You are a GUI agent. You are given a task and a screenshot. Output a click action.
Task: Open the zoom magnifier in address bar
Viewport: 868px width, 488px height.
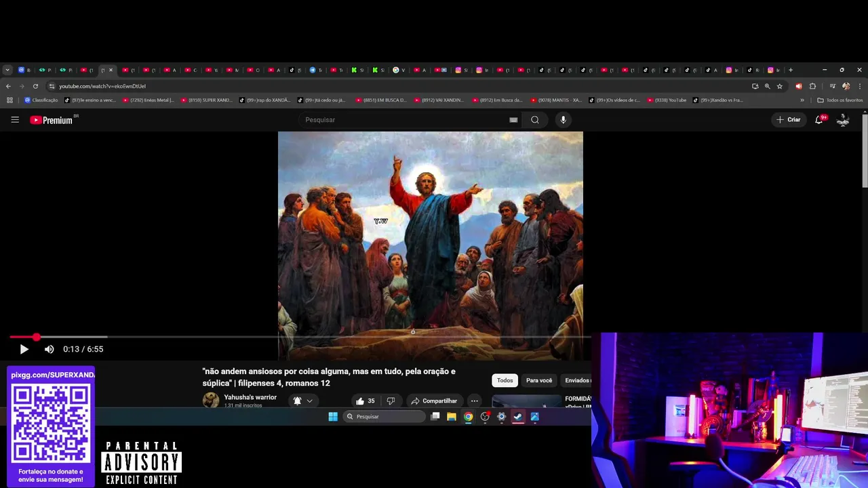tap(767, 86)
